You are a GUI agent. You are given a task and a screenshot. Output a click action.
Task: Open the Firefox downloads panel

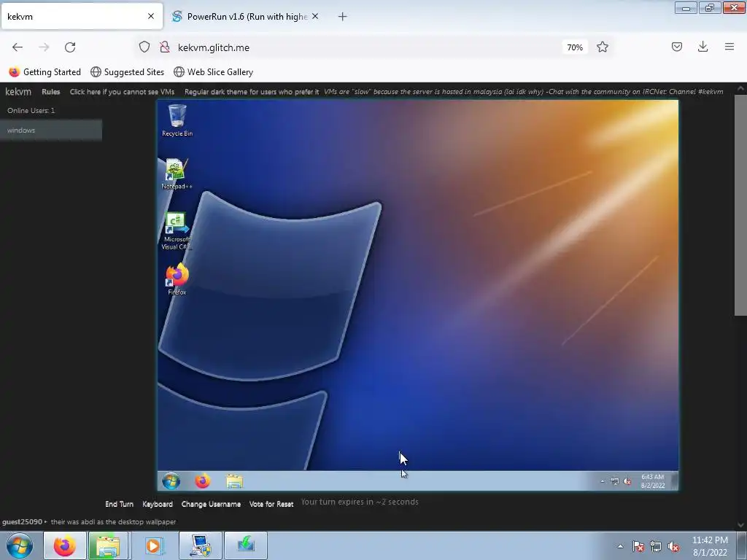703,47
